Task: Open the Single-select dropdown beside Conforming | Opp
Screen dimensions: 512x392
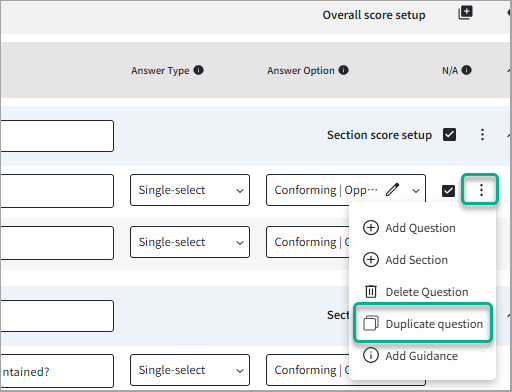Action: [190, 190]
